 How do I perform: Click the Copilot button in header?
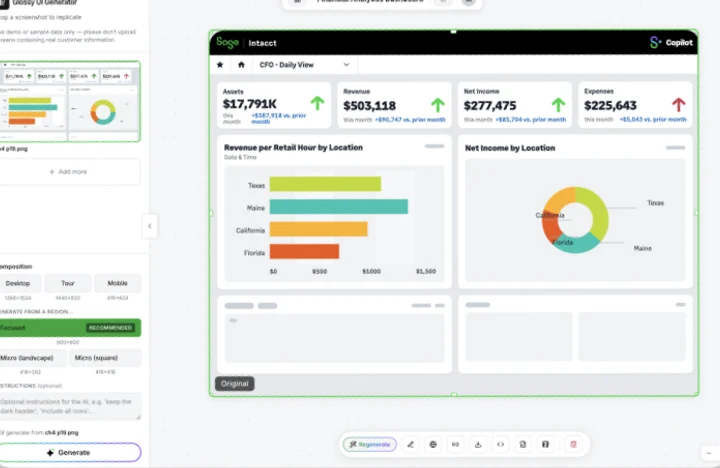tap(671, 43)
